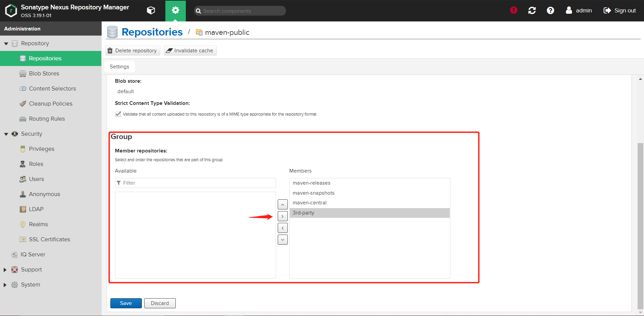Click the Save button
Viewport: 644px width, 316px height.
click(x=126, y=303)
